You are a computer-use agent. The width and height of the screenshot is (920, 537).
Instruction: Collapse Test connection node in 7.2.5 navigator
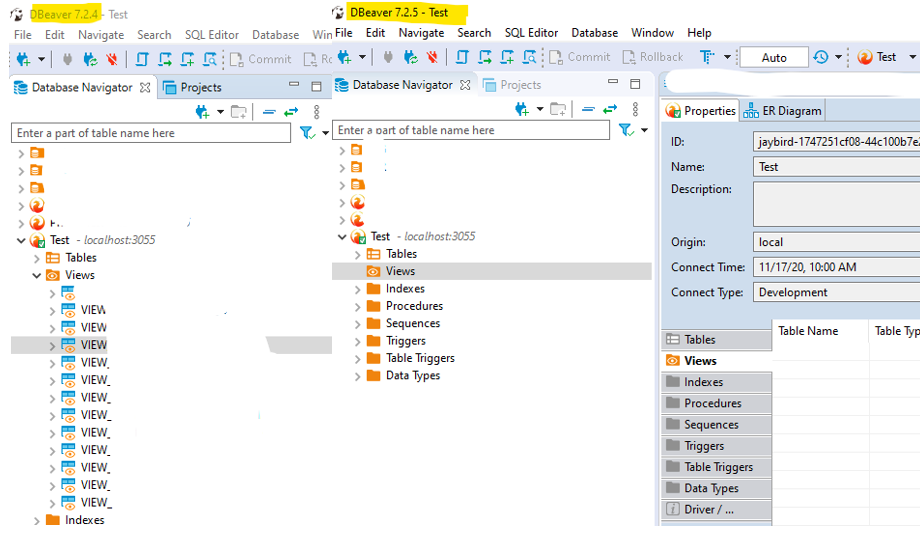(x=342, y=237)
